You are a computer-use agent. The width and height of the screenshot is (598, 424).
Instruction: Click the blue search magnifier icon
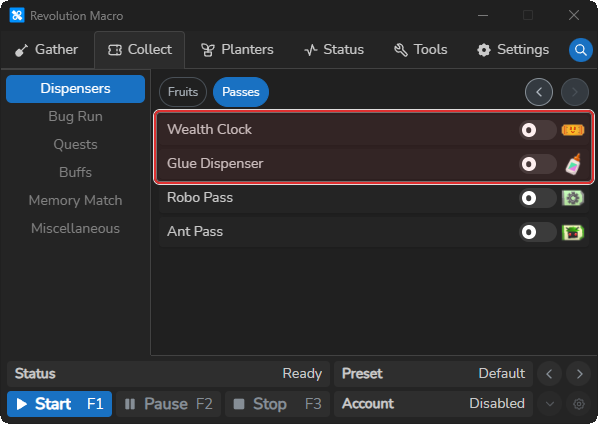[580, 50]
